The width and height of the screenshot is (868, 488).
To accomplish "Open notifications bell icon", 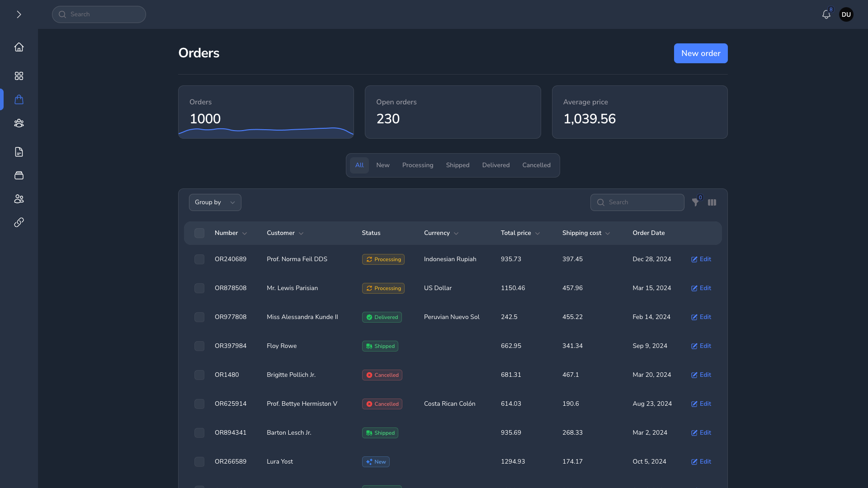I will pyautogui.click(x=826, y=14).
